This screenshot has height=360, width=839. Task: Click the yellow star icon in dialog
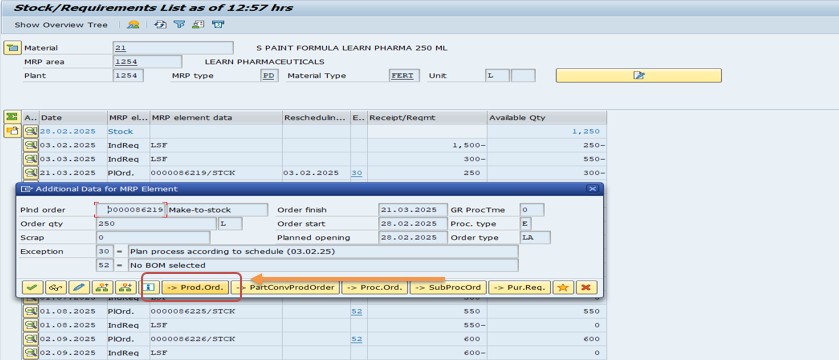click(x=563, y=287)
